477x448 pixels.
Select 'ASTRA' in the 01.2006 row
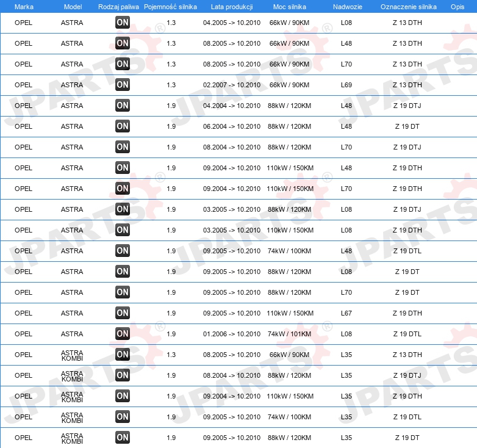(x=72, y=334)
